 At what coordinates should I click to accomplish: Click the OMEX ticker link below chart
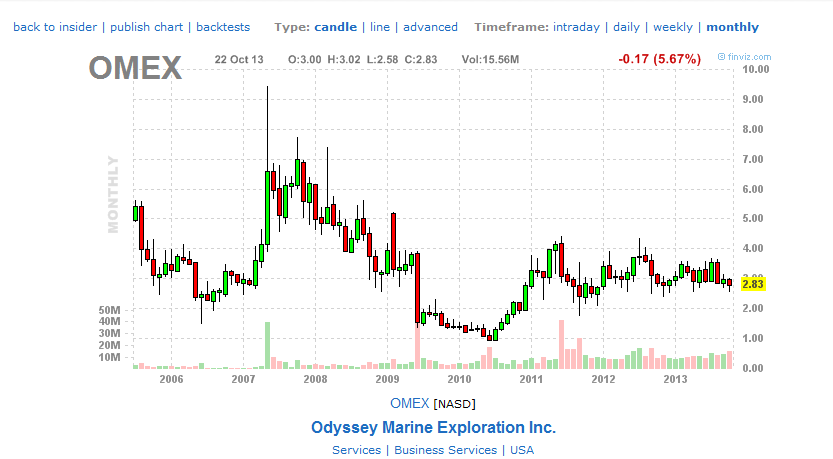410,403
